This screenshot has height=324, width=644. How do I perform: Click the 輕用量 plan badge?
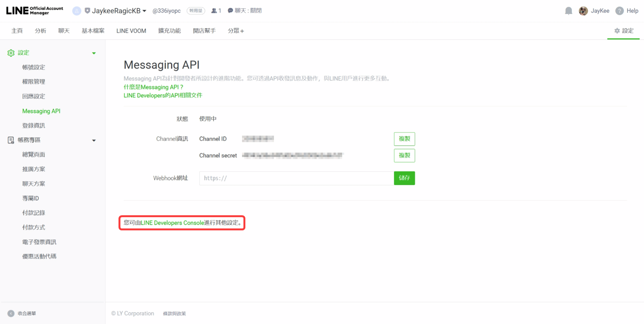click(196, 11)
